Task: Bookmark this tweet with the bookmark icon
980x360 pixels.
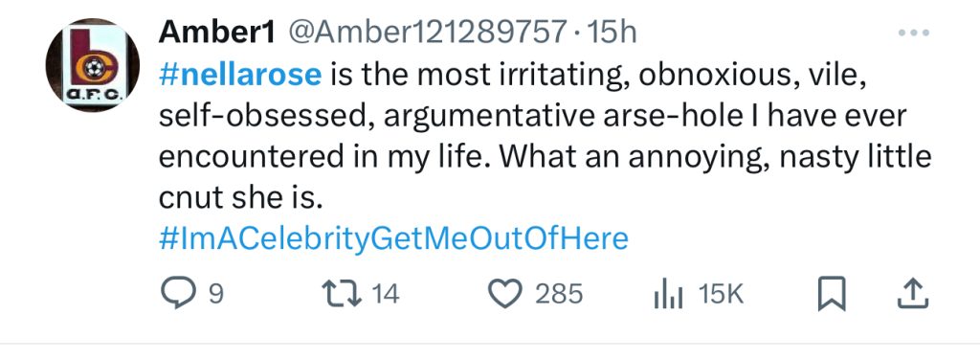Action: coord(832,294)
